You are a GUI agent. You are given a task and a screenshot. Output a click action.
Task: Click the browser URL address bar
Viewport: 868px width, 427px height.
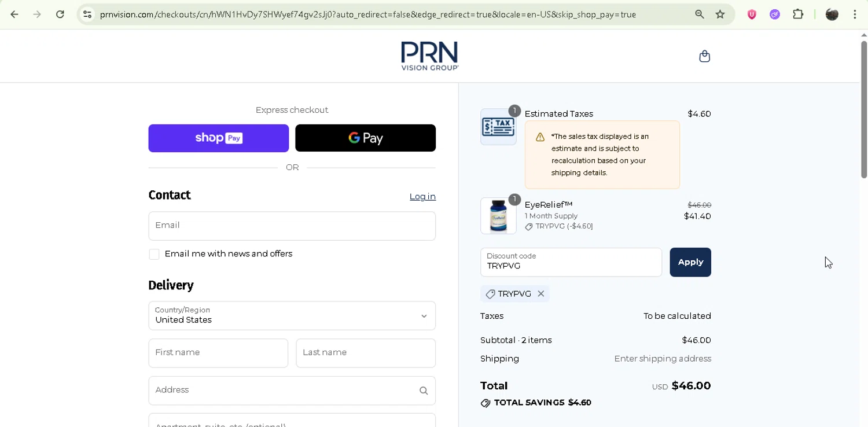[367, 14]
